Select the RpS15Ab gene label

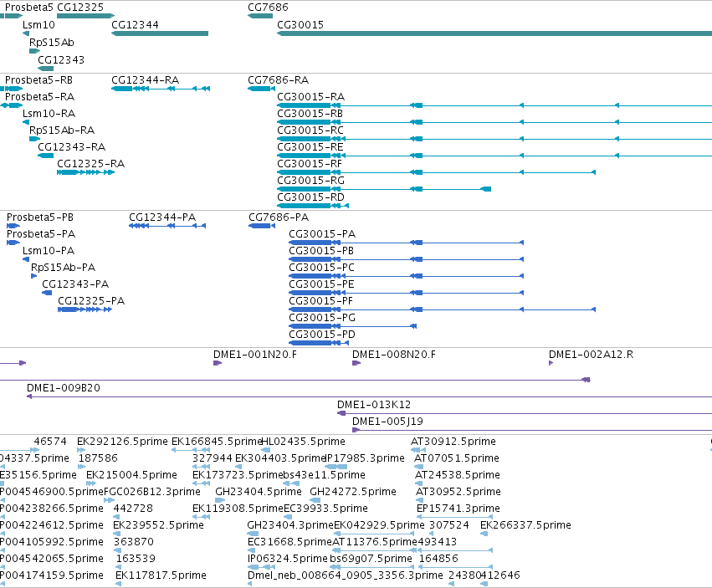click(x=52, y=43)
